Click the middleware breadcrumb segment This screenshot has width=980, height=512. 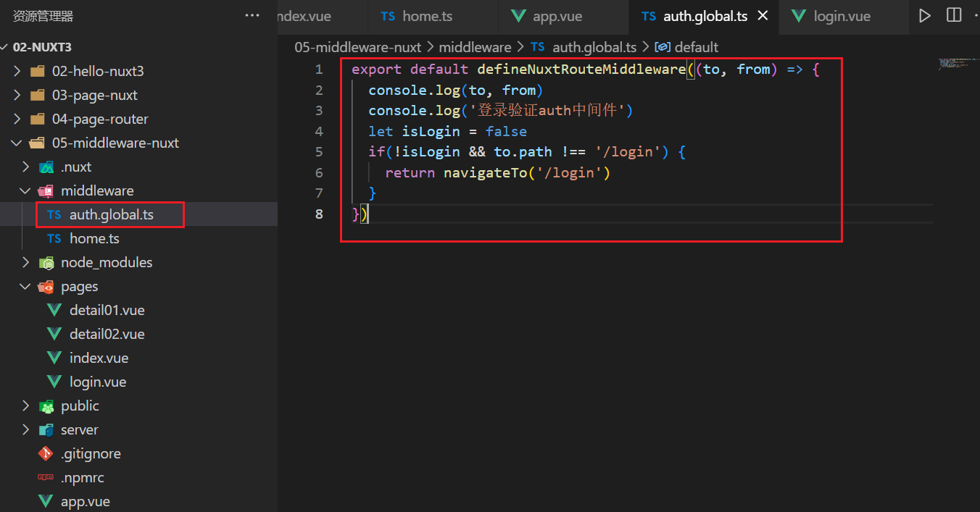tap(475, 47)
